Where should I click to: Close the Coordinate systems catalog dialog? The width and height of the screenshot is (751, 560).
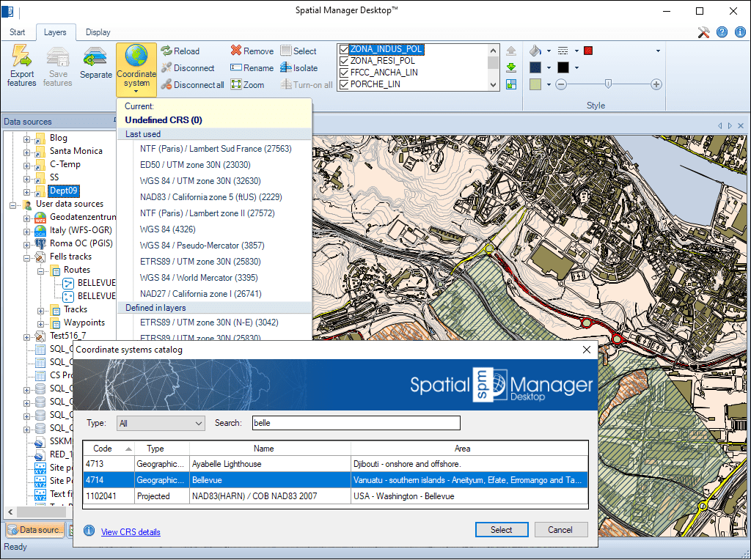coord(587,350)
